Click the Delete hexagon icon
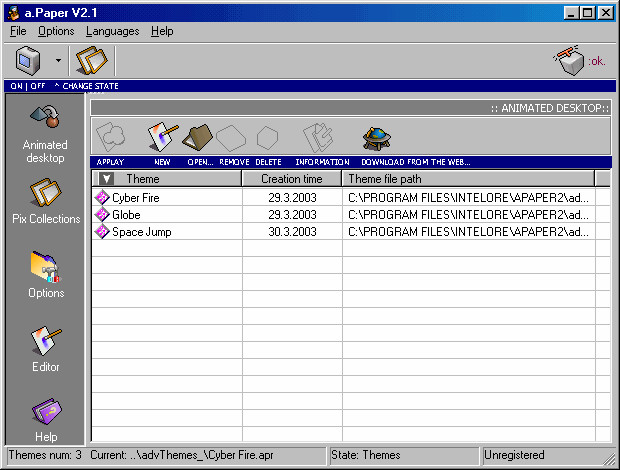 [x=267, y=138]
